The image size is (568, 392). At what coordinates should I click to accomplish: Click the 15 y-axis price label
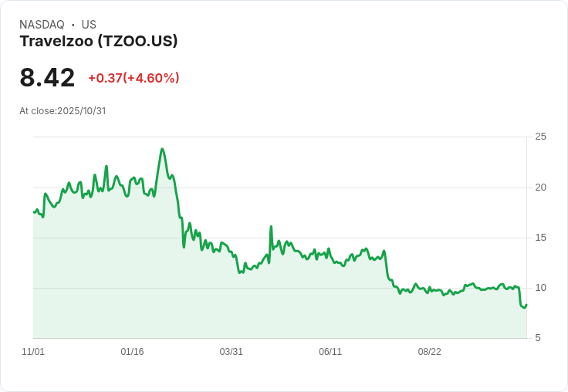tap(540, 238)
